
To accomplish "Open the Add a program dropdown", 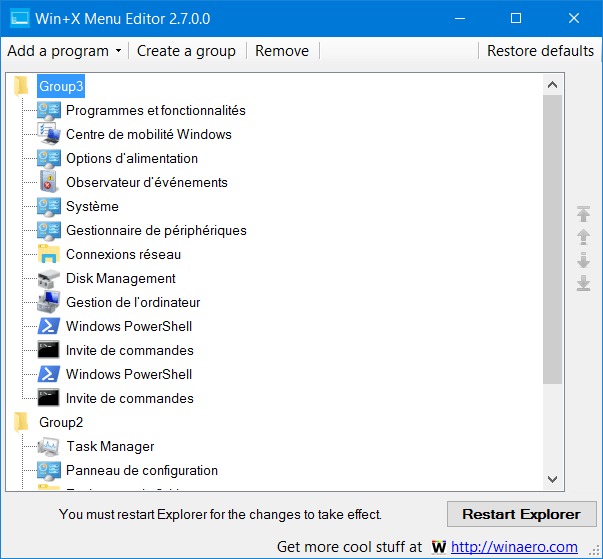I will 64,51.
